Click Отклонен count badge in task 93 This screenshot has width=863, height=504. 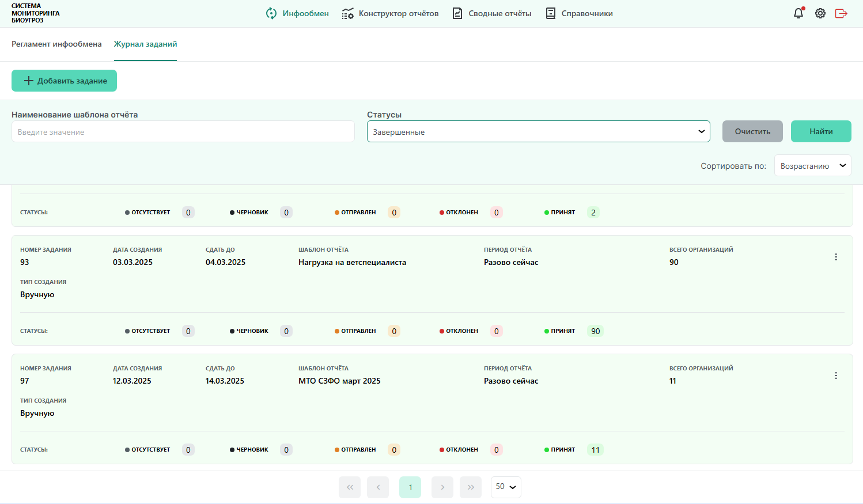click(497, 331)
